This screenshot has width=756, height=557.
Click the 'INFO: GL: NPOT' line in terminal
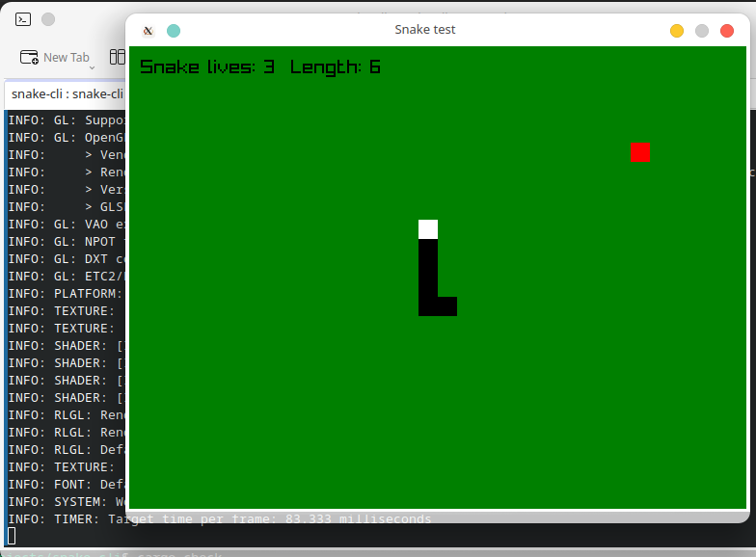pyautogui.click(x=67, y=241)
